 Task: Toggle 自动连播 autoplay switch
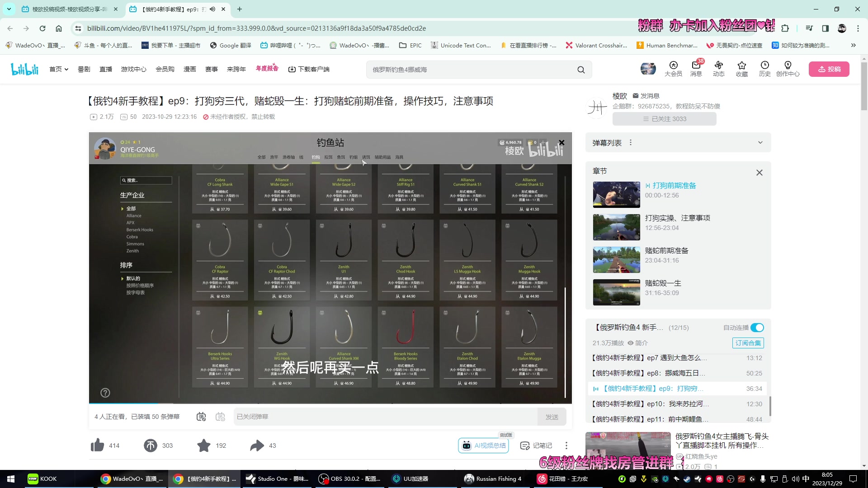coord(757,328)
